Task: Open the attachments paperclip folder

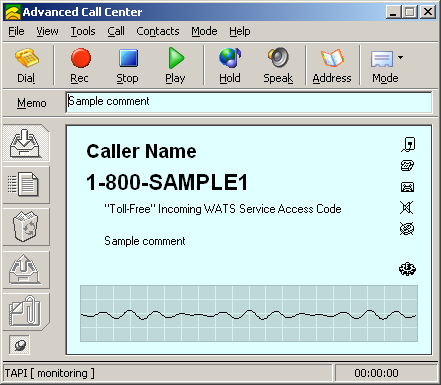Action: (26, 312)
